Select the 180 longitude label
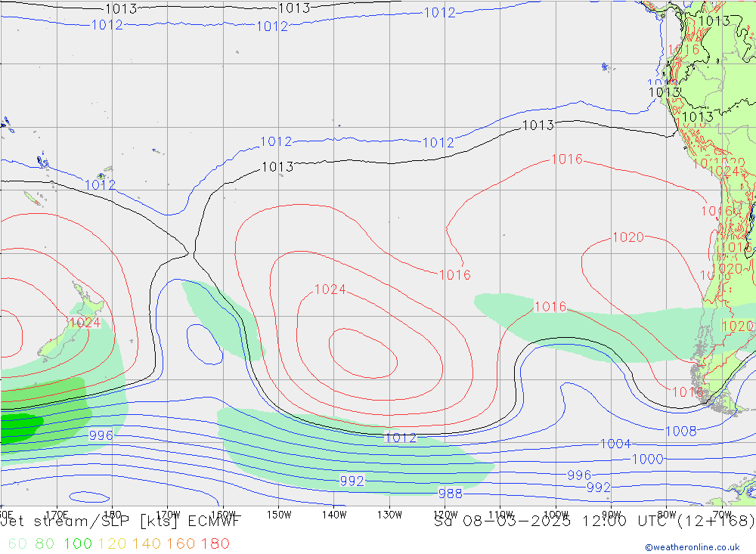The height and width of the screenshot is (554, 756). coord(113,515)
